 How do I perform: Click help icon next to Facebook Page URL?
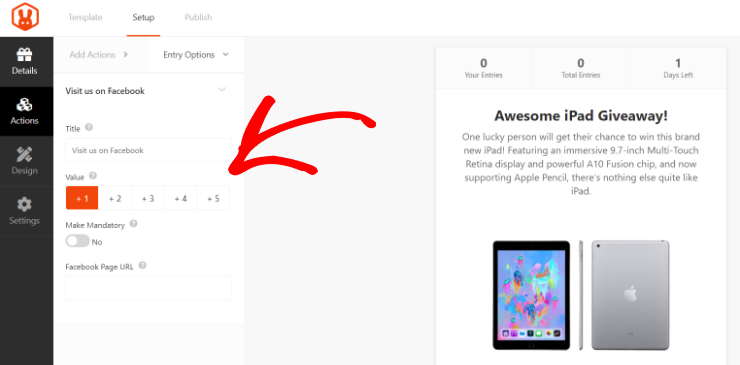143,266
